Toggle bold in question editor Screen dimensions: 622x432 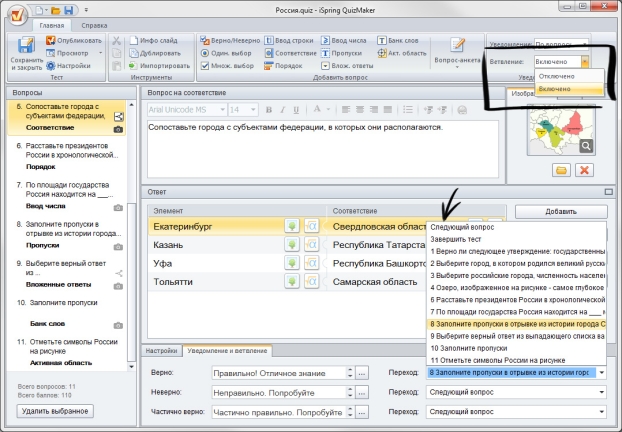(269, 110)
